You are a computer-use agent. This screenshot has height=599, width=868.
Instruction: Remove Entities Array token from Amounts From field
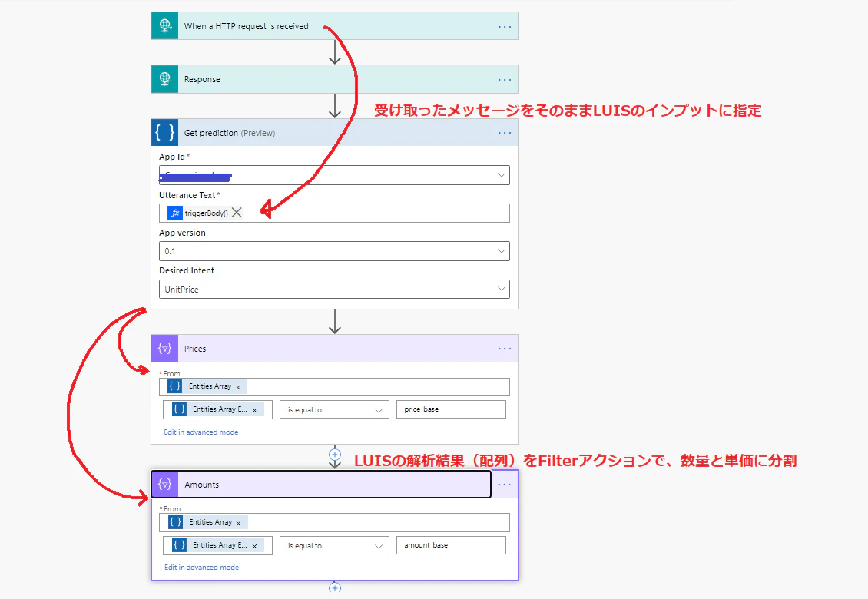[239, 523]
